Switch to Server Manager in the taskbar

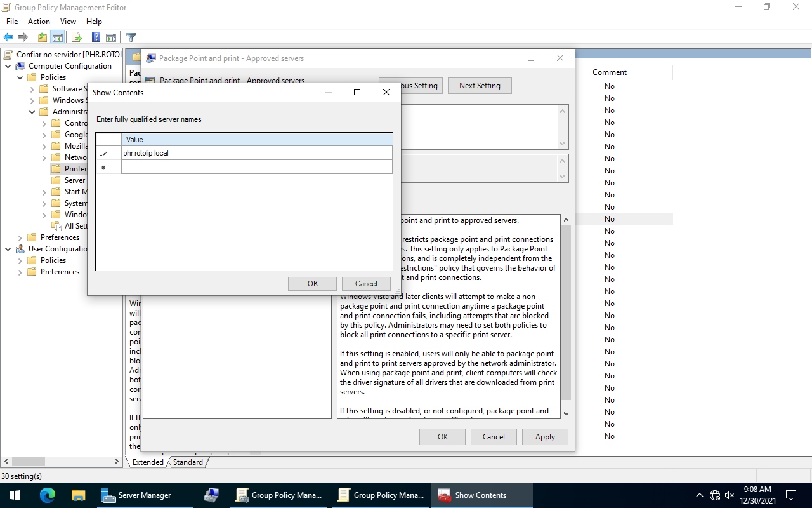136,495
